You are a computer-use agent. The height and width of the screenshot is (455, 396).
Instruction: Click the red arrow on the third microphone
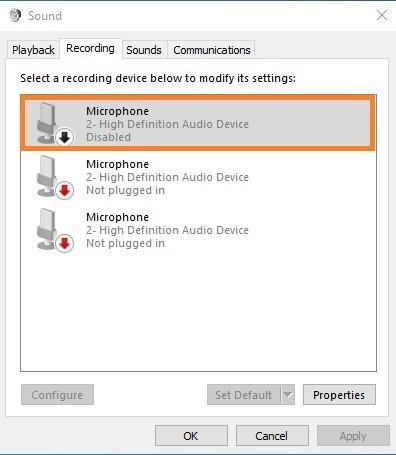tap(64, 244)
